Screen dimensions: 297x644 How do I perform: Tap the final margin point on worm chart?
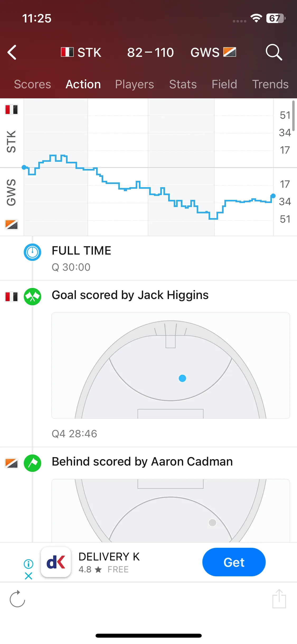click(x=273, y=196)
